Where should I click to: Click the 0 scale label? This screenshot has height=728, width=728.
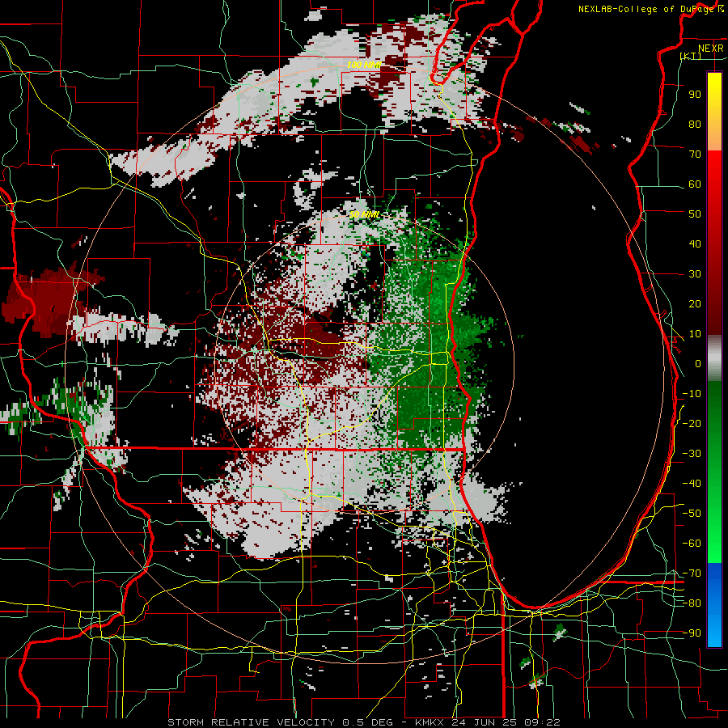click(x=698, y=363)
